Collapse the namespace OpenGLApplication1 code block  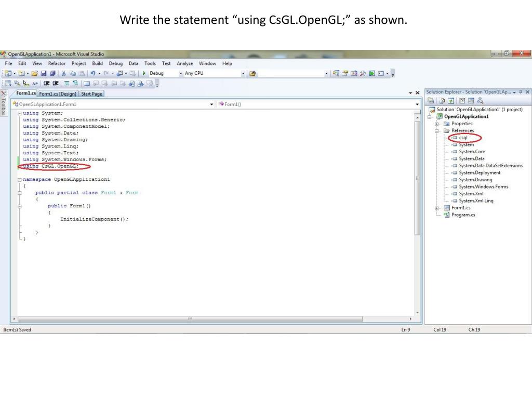[20, 179]
